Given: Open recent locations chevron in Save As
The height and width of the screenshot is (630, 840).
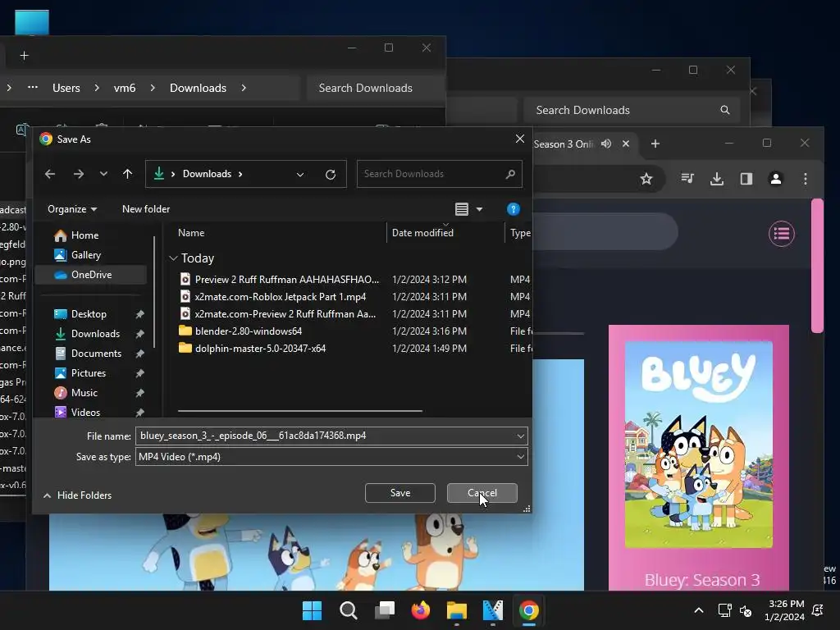Looking at the screenshot, I should [103, 174].
